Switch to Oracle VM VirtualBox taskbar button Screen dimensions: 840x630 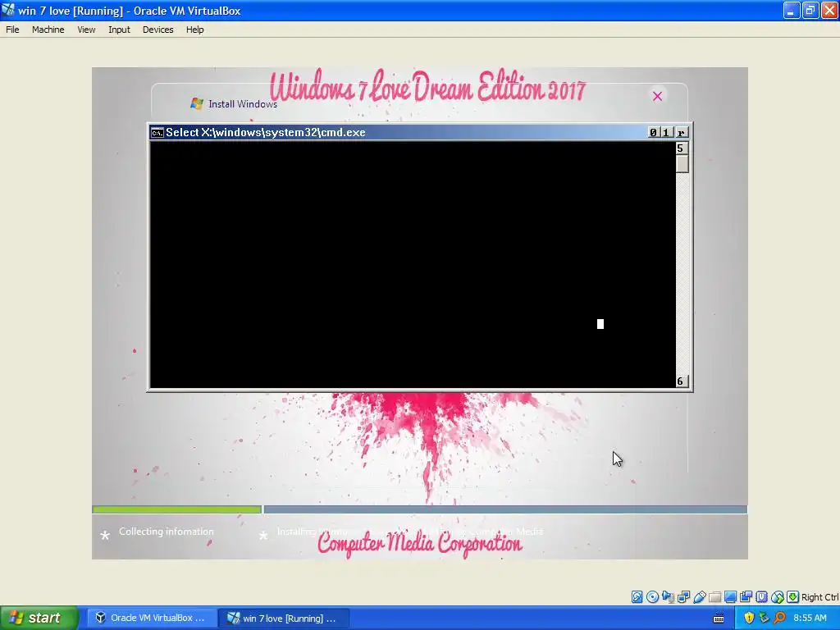(x=152, y=619)
